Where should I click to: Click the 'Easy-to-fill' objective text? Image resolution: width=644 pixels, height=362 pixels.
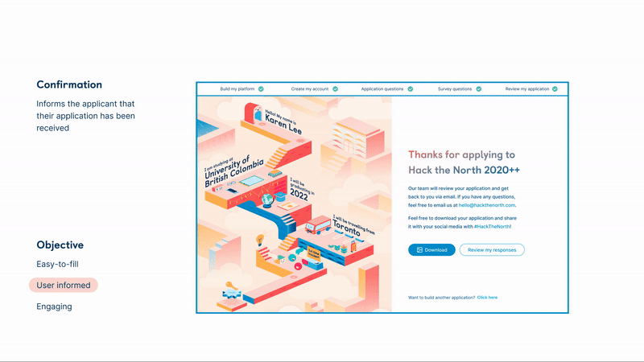57,264
